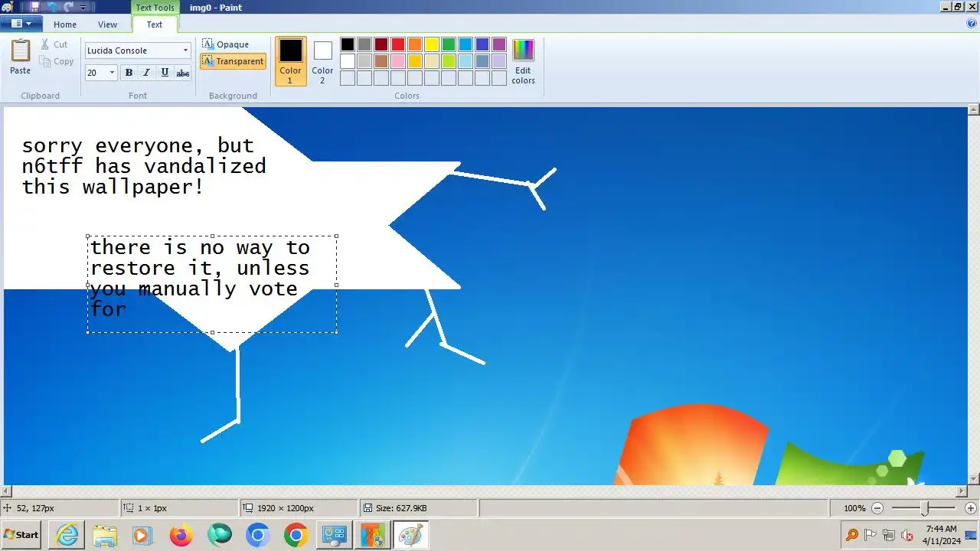The image size is (980, 551).
Task: Switch to the View ribbon tab
Action: tap(107, 24)
